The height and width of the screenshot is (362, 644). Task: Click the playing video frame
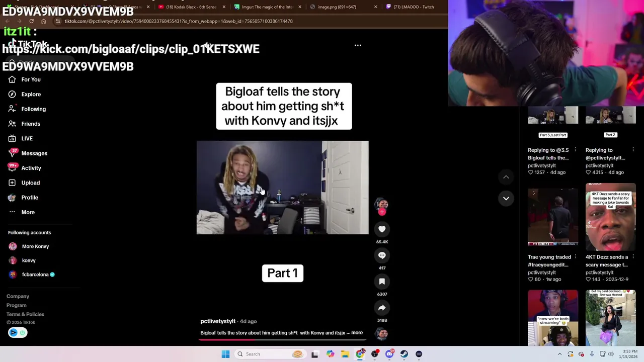click(x=282, y=188)
